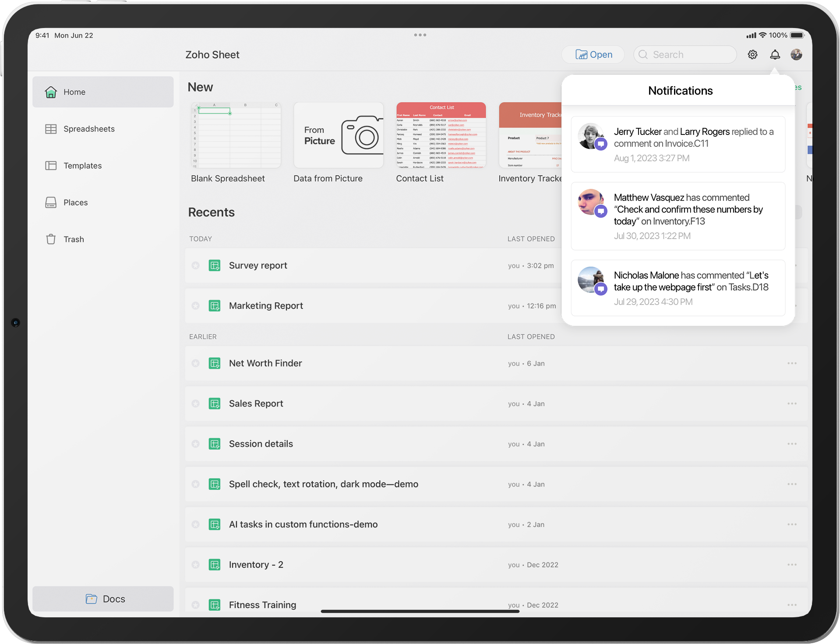Star the Marketing Report file
840x644 pixels.
(x=196, y=306)
